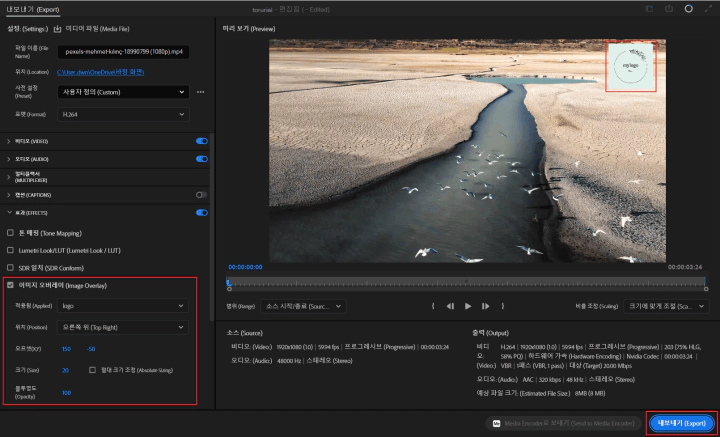Expand the Video section

coord(9,141)
